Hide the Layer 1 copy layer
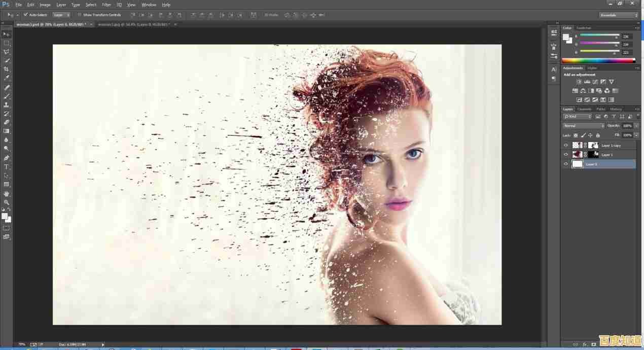The width and height of the screenshot is (644, 350). [566, 145]
